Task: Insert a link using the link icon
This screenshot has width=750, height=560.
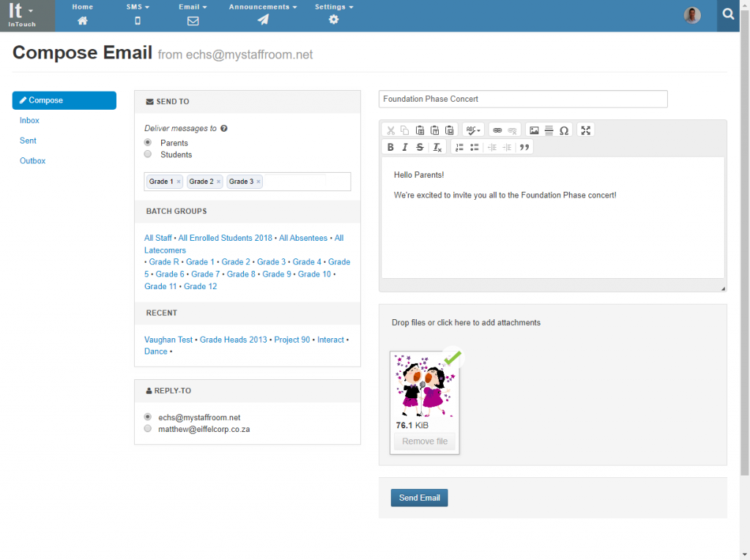Action: coord(497,130)
